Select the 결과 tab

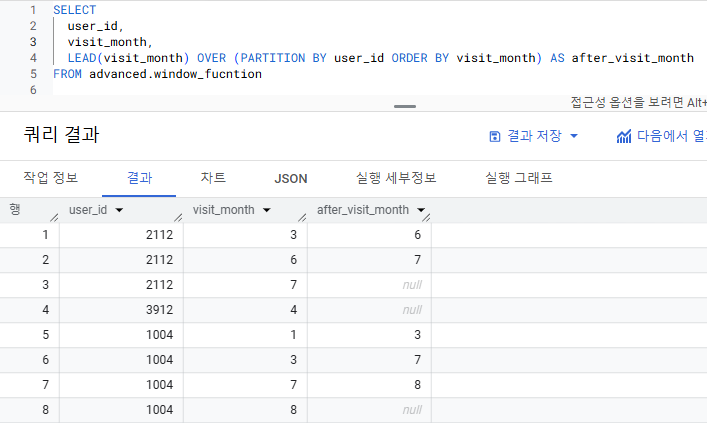pyautogui.click(x=139, y=178)
